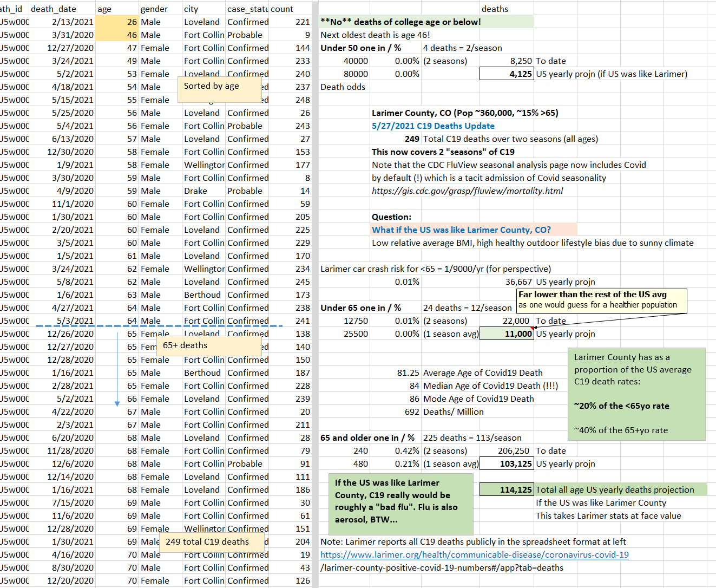Click the 'gender' column header cell
Image resolution: width=716 pixels, height=588 pixels.
coord(160,9)
